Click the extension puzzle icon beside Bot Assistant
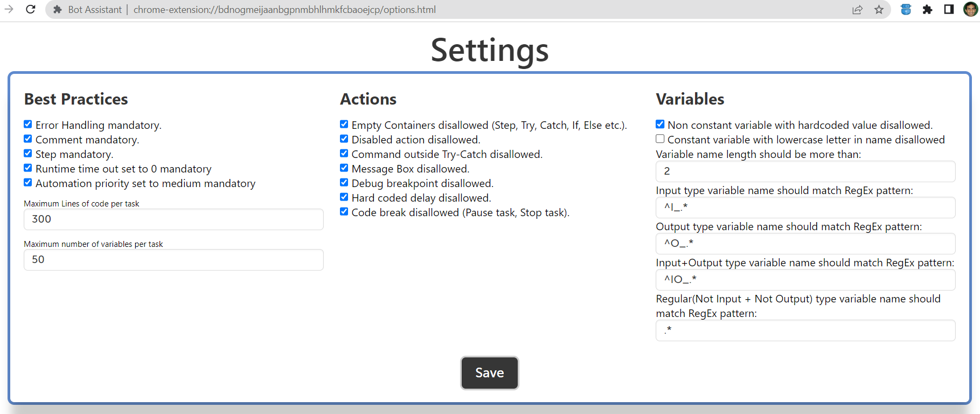Image resolution: width=980 pixels, height=414 pixels. (x=58, y=10)
